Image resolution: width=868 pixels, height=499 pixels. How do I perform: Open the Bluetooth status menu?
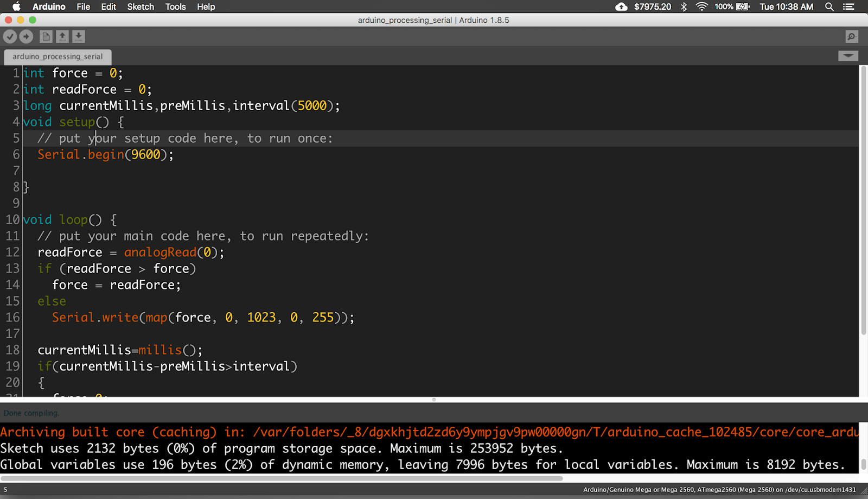coord(683,7)
